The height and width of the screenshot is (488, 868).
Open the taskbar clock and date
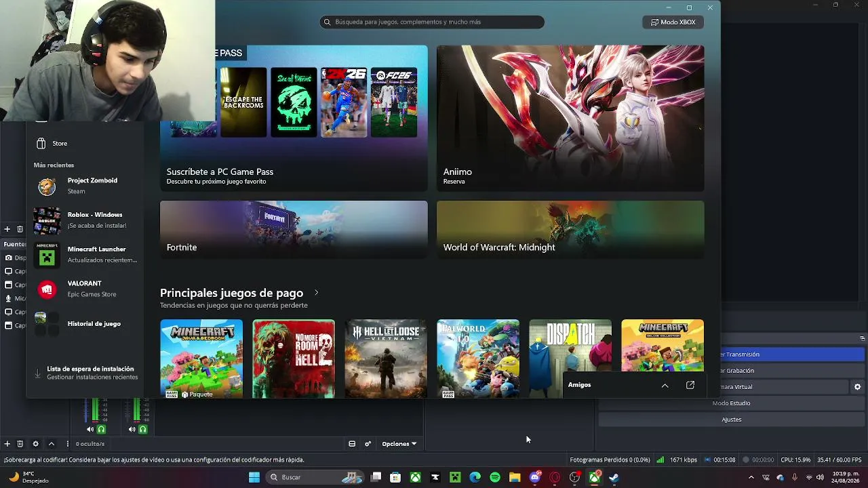(846, 477)
